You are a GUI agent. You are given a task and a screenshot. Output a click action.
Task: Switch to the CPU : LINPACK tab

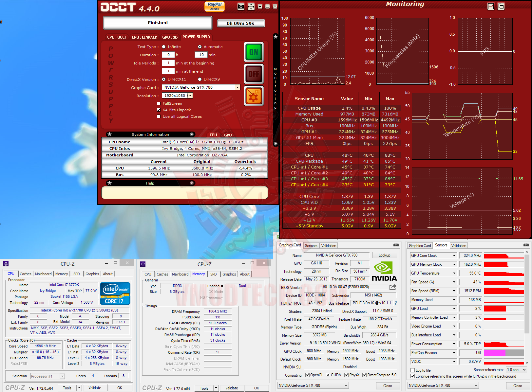coord(144,37)
